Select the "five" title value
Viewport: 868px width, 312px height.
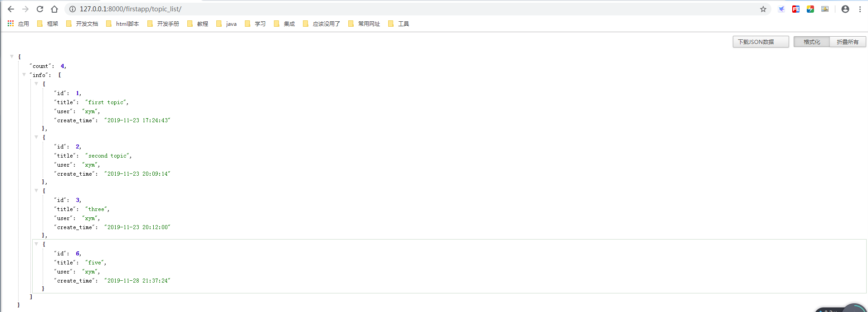pos(94,263)
